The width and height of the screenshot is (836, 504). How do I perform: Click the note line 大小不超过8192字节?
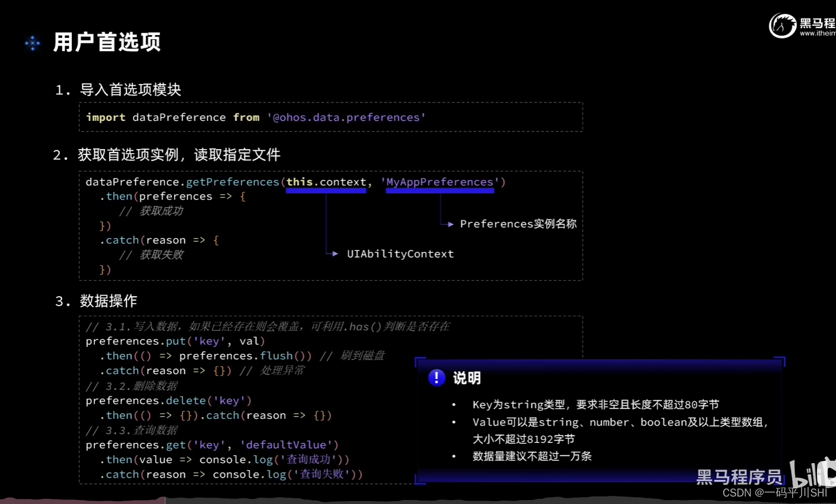click(x=524, y=439)
